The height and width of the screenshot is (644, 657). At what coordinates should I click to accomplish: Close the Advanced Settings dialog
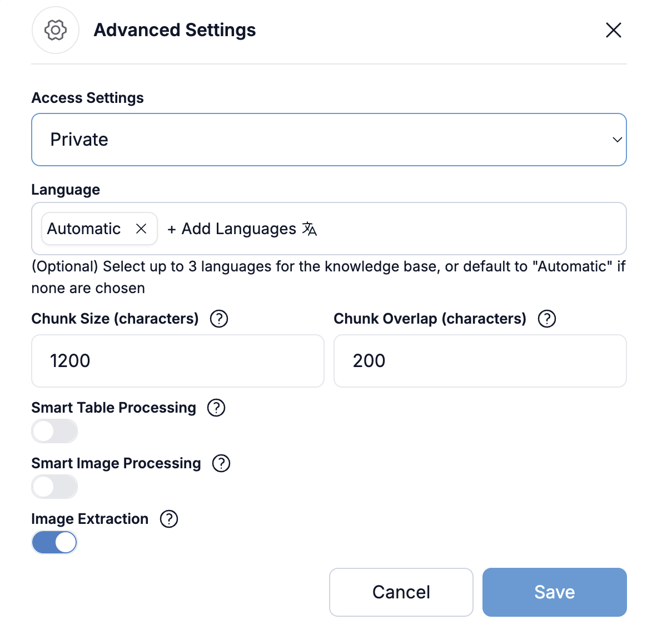pos(613,30)
